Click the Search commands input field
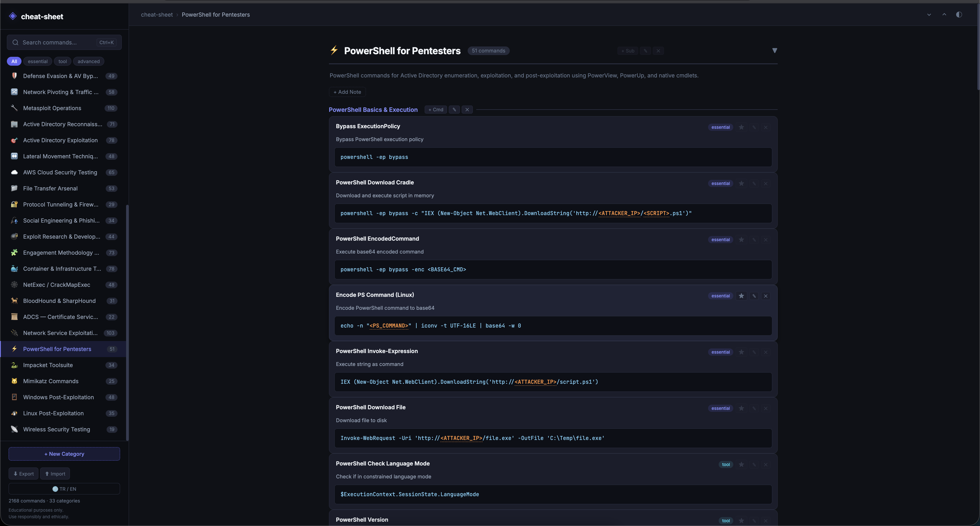Viewport: 980px width, 526px height. [x=64, y=42]
